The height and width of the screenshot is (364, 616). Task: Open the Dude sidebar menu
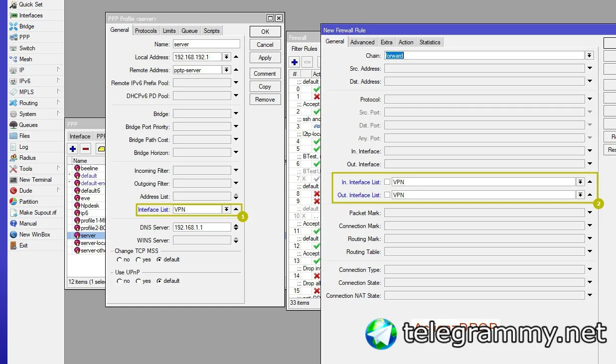(x=26, y=191)
